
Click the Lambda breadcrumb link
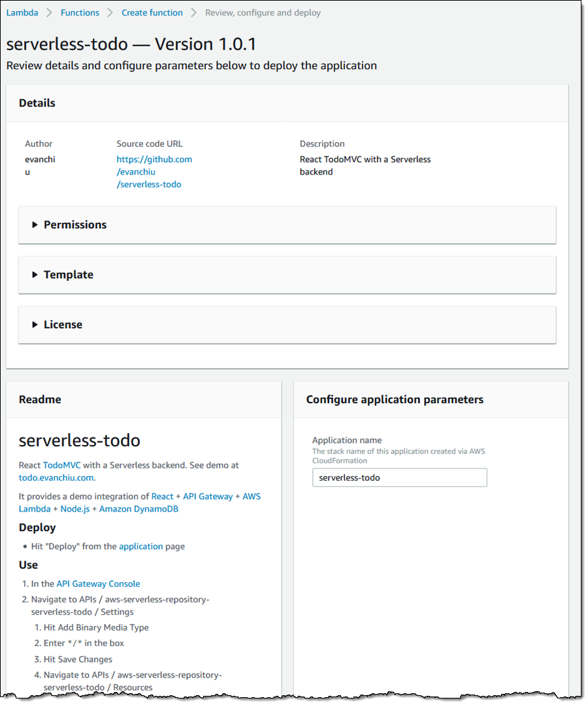coord(22,12)
